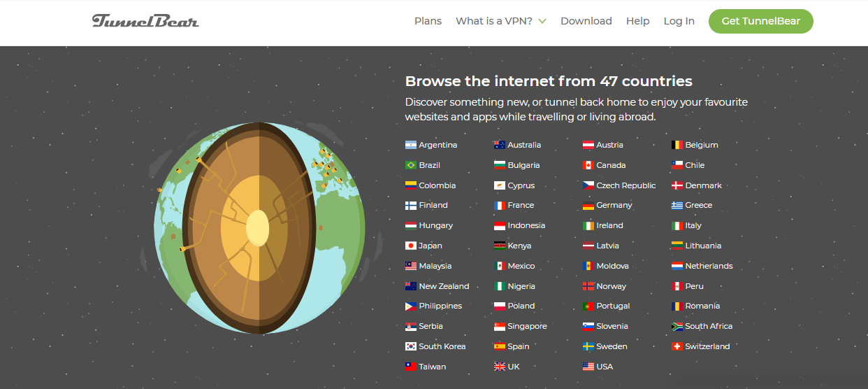Screen dimensions: 868x389
Task: Click the Japan flag icon
Action: click(411, 246)
